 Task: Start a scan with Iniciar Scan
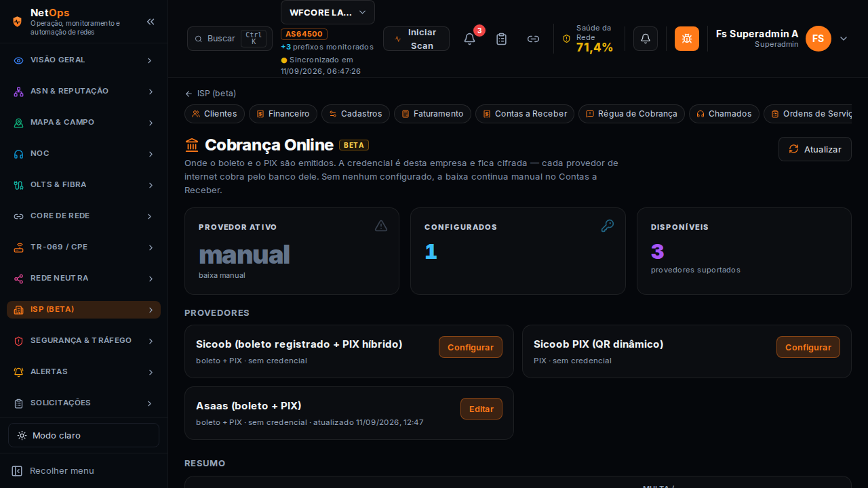(x=416, y=39)
